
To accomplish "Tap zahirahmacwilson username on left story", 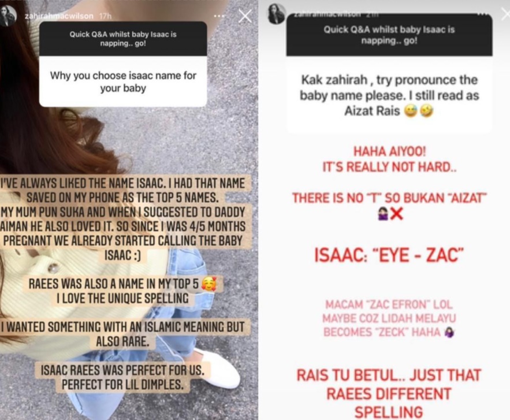I will click(59, 16).
